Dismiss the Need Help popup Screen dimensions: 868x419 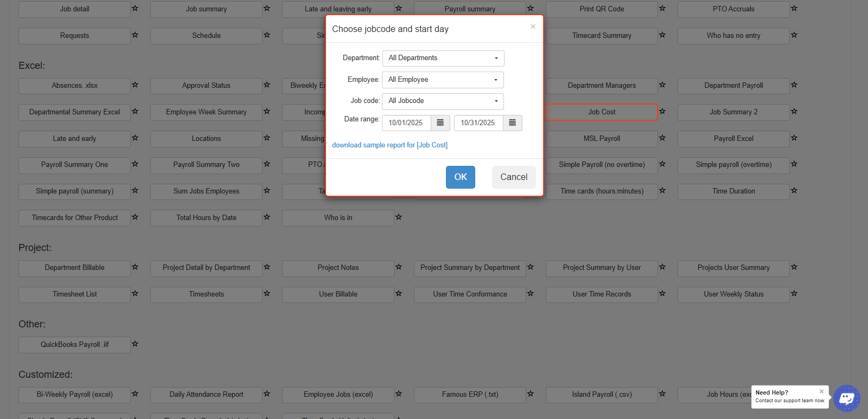tap(821, 391)
